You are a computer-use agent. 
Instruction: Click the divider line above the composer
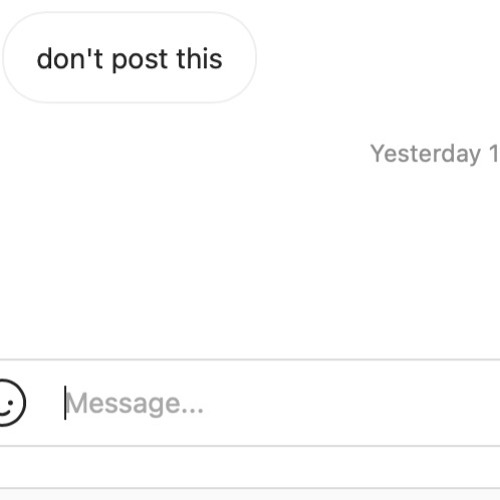point(250,360)
